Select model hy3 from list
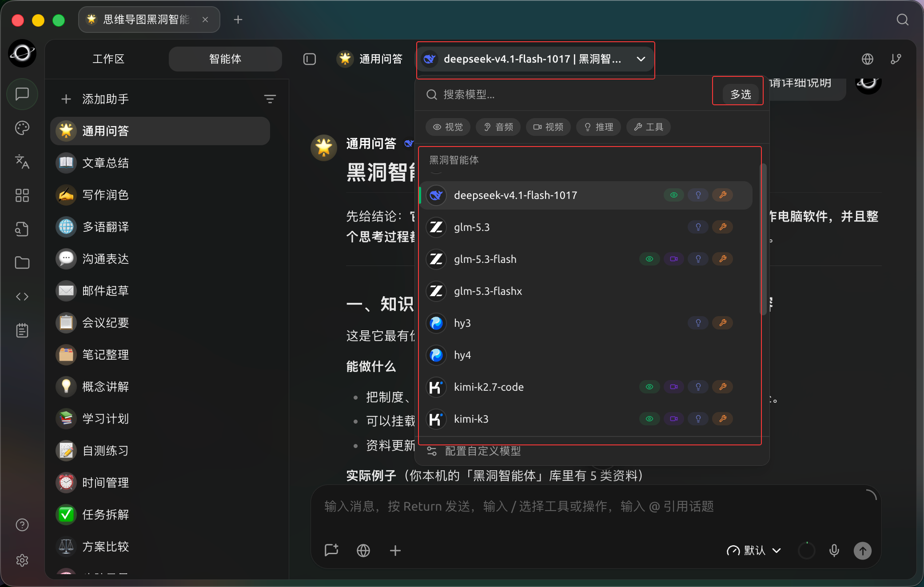This screenshot has height=587, width=924. (x=586, y=323)
